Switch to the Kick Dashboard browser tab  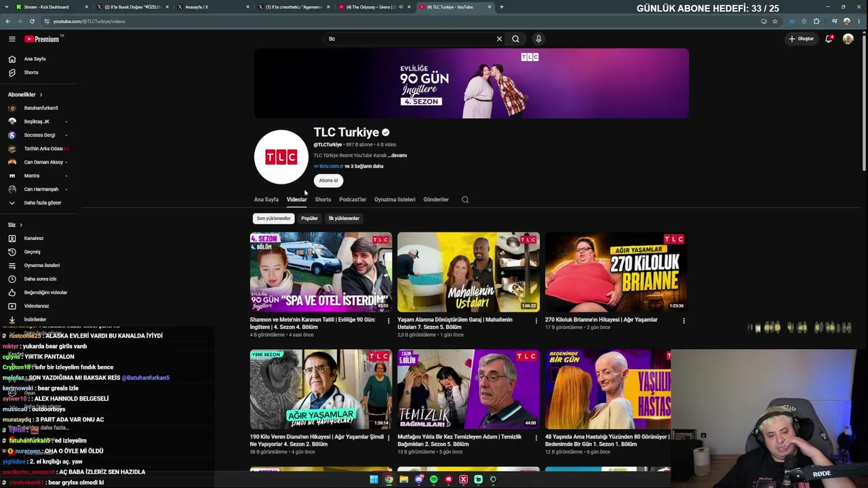tap(52, 7)
